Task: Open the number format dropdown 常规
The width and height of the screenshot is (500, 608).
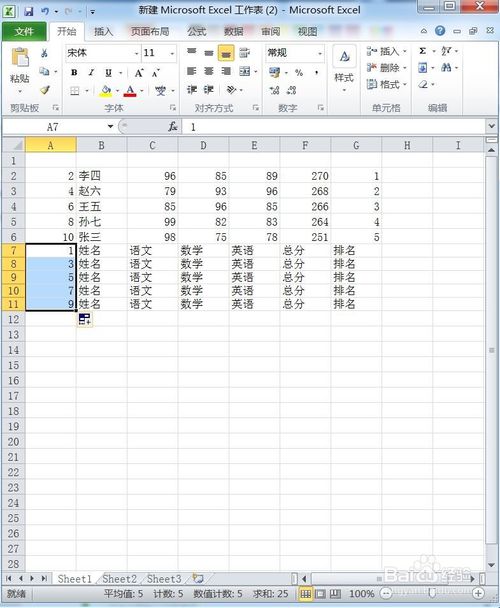Action: click(x=320, y=54)
